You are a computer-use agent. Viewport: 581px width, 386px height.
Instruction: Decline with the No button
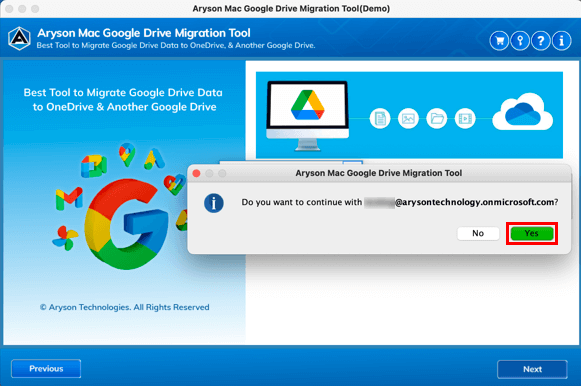(478, 233)
